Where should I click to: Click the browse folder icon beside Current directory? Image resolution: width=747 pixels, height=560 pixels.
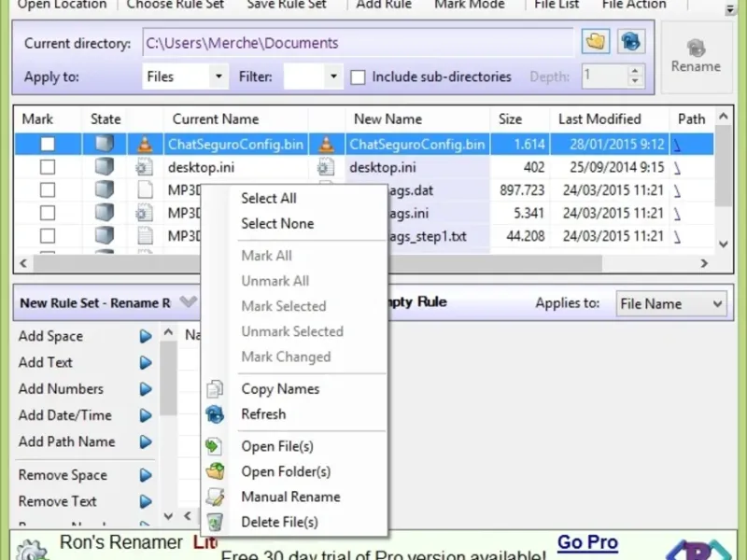click(596, 42)
